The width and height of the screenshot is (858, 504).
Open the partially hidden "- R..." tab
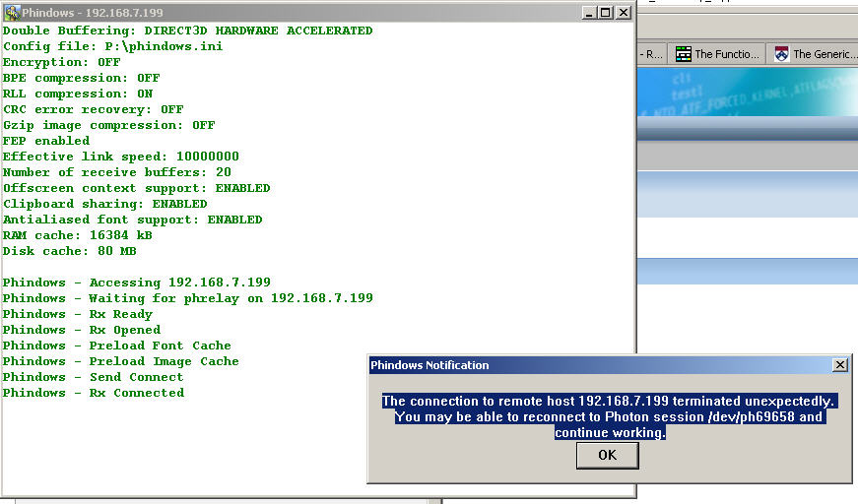coord(651,54)
